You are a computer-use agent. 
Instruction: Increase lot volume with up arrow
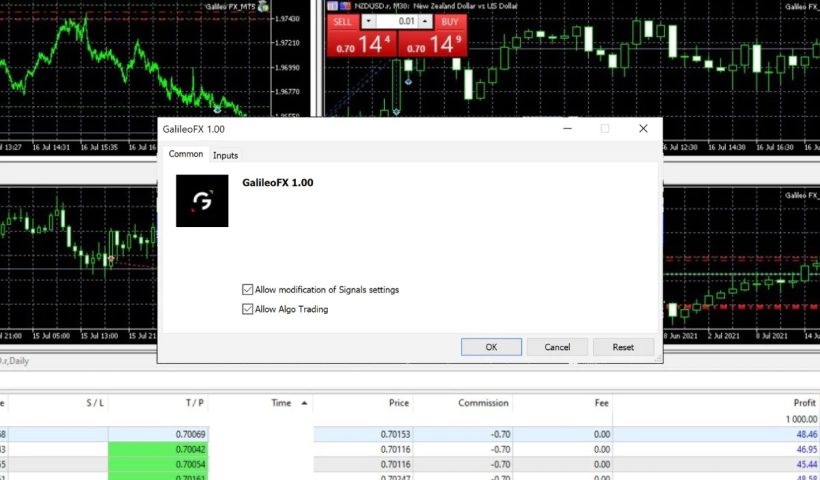coord(425,21)
